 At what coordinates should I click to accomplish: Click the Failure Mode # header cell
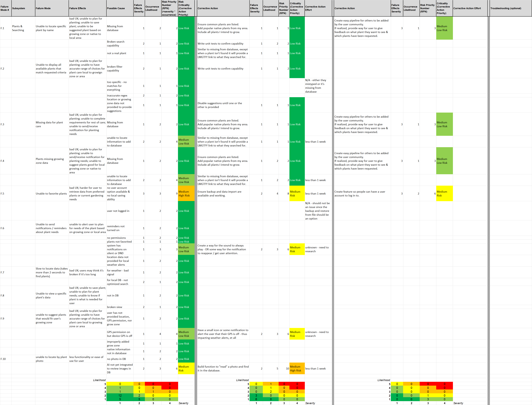coord(5,8)
